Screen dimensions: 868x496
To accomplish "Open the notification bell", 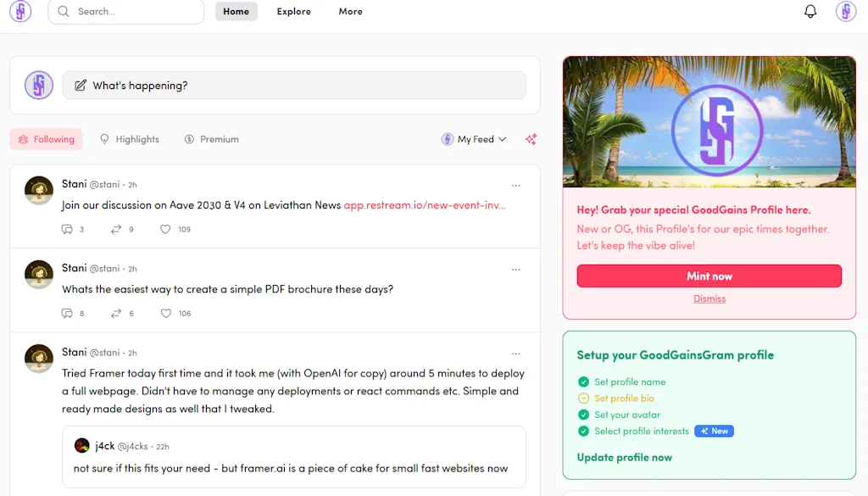I will point(810,11).
